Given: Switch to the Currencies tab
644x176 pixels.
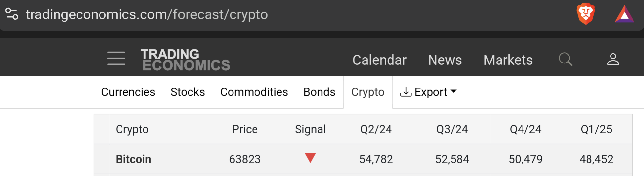Looking at the screenshot, I should [128, 92].
